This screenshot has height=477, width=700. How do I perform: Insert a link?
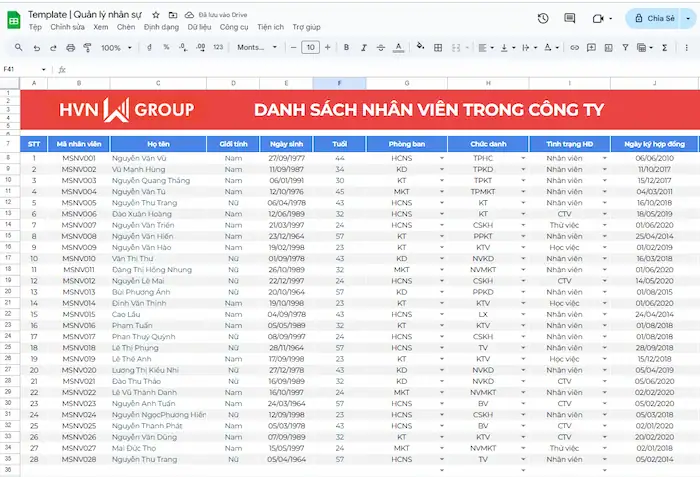575,47
